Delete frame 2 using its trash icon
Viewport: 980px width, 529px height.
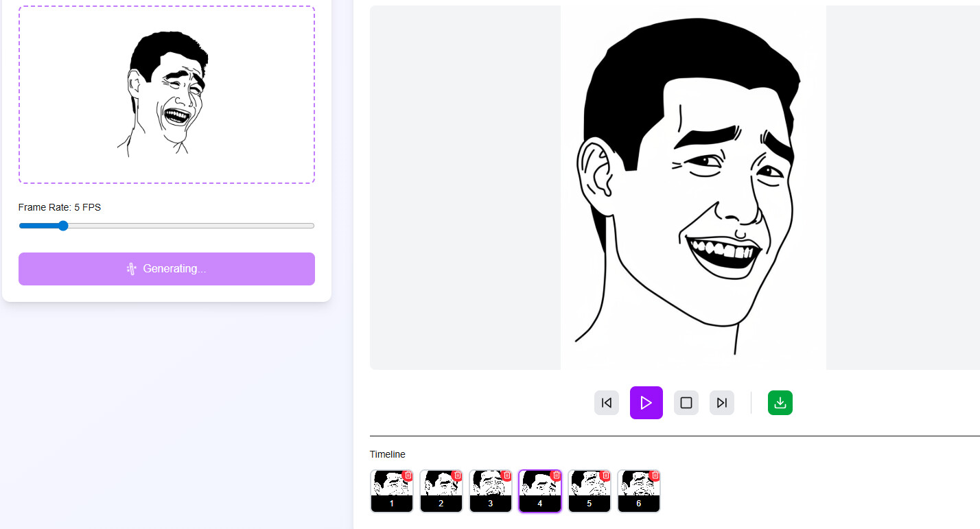pyautogui.click(x=458, y=475)
